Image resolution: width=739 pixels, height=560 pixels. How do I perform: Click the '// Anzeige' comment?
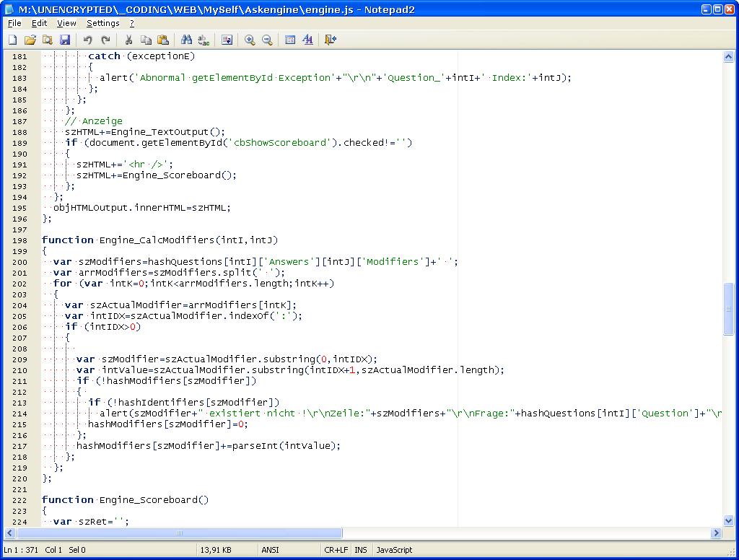(94, 121)
